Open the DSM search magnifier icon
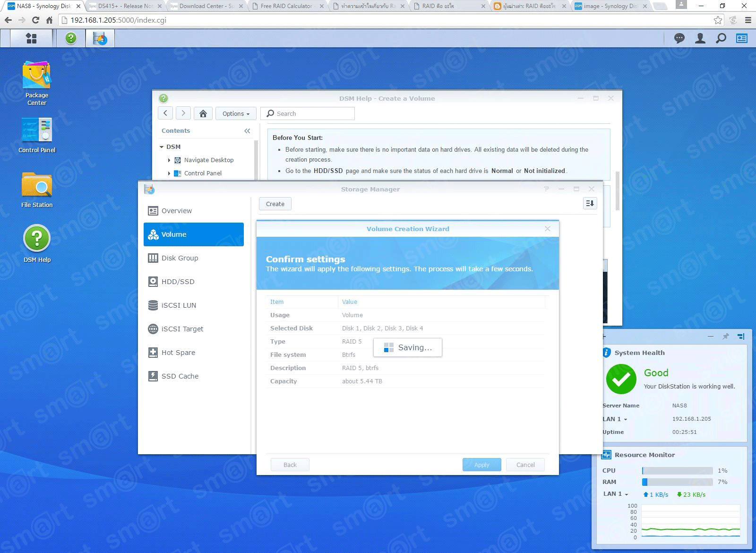This screenshot has height=553, width=756. point(721,38)
